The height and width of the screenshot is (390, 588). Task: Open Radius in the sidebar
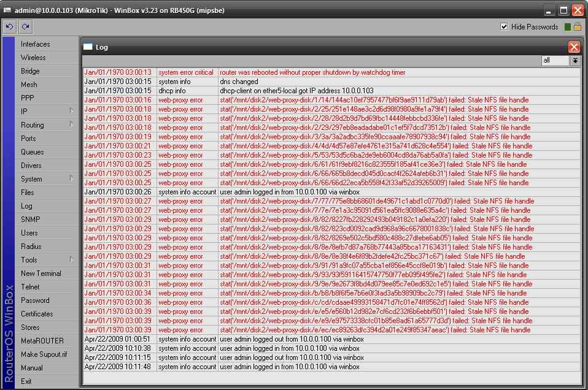[x=31, y=246]
